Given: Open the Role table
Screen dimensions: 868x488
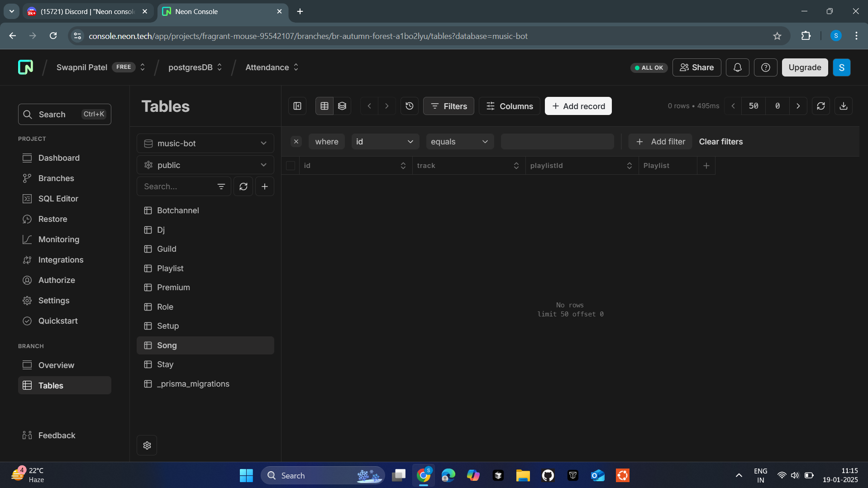Looking at the screenshot, I should pyautogui.click(x=205, y=307).
